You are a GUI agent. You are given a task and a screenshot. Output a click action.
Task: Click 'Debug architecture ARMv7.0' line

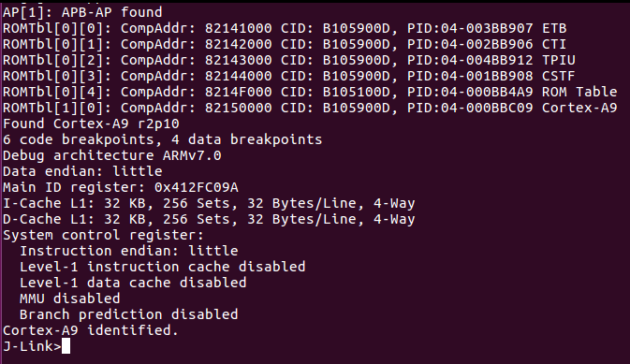[x=112, y=155]
